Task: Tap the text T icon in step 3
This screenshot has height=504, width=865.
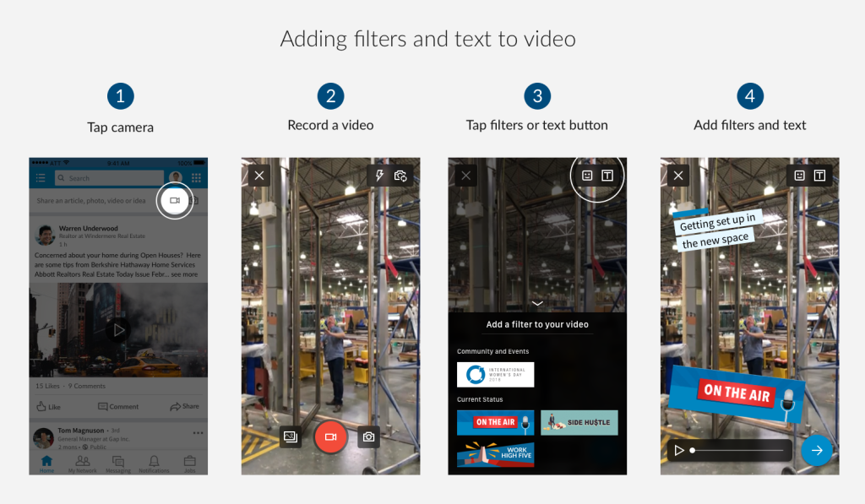Action: point(607,176)
